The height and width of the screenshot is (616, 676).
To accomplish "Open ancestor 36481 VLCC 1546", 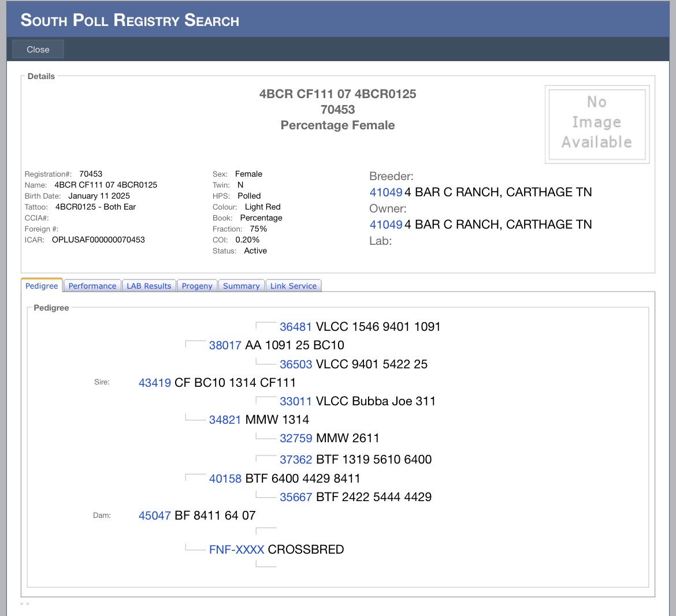I will point(296,327).
